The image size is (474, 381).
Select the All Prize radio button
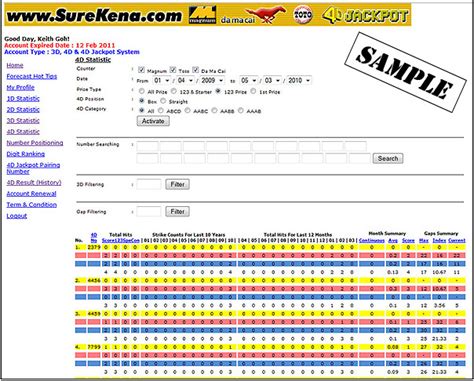click(142, 91)
